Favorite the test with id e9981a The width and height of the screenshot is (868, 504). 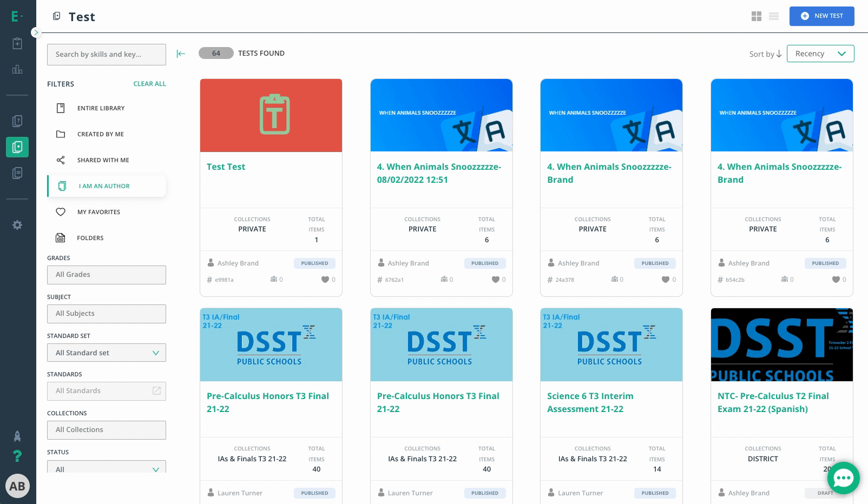325,280
